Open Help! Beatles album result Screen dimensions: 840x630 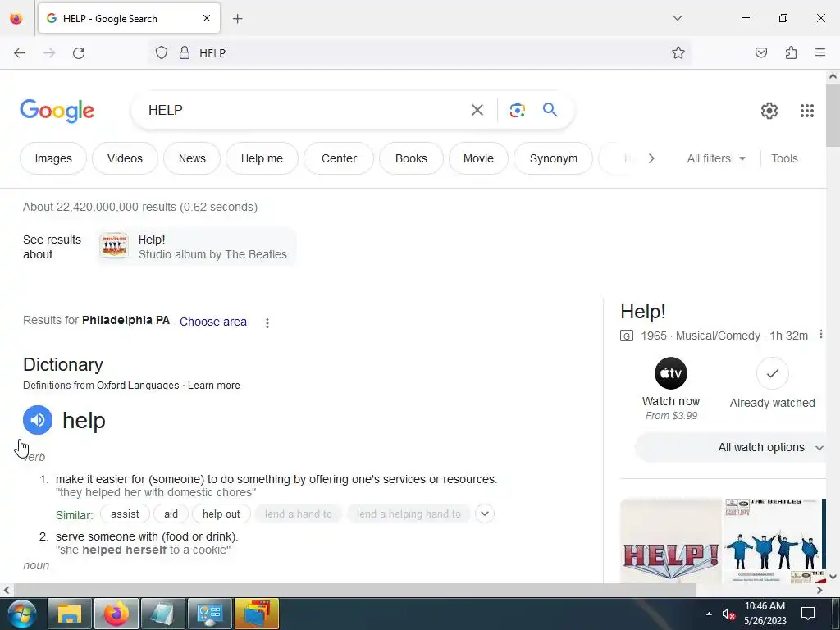(197, 246)
